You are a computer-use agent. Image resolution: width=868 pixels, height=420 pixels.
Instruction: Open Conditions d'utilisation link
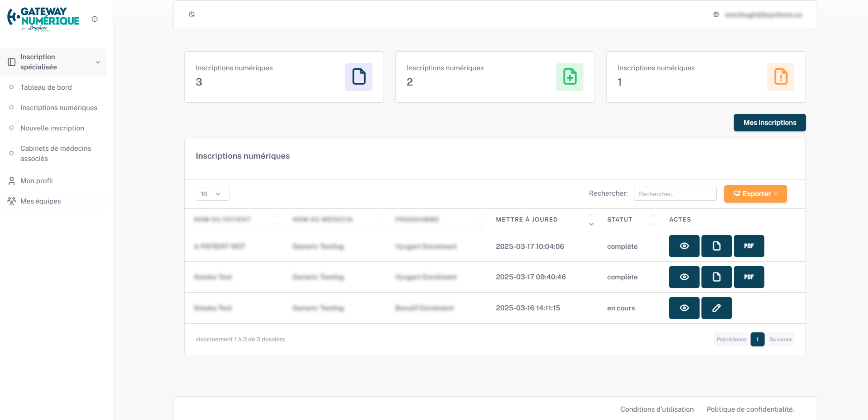657,409
